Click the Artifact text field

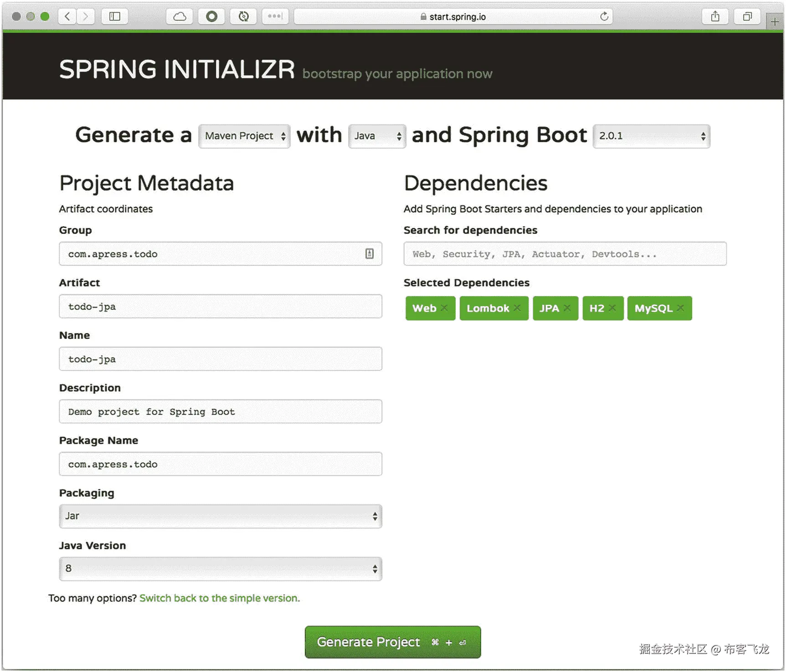pos(221,306)
